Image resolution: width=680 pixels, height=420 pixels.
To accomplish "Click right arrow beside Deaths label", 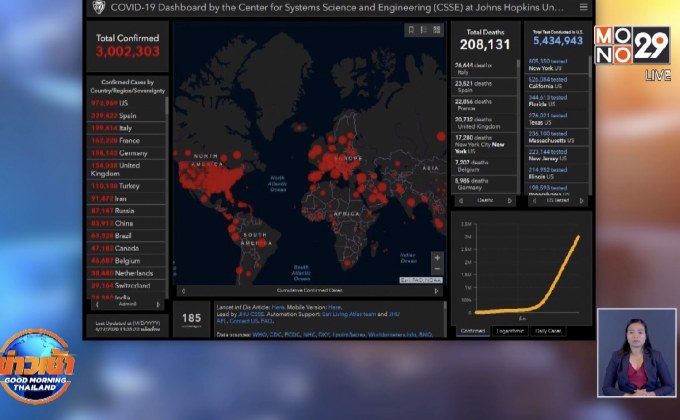I will [x=510, y=200].
